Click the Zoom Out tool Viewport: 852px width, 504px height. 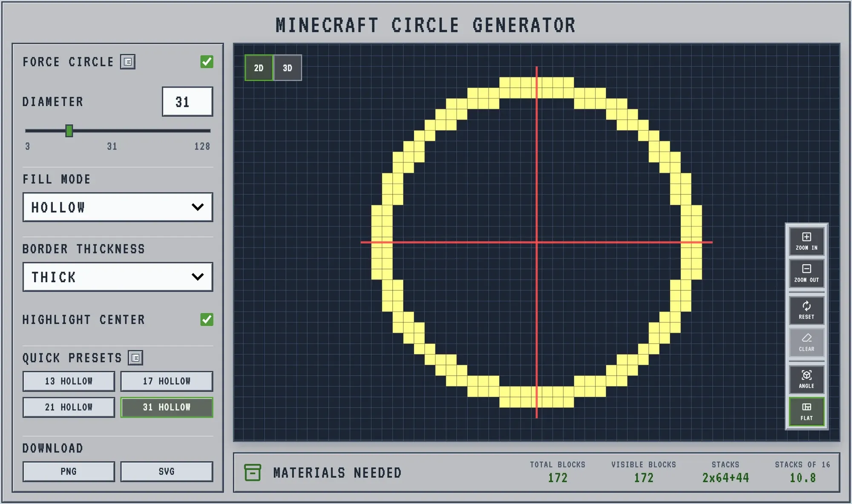click(x=806, y=274)
